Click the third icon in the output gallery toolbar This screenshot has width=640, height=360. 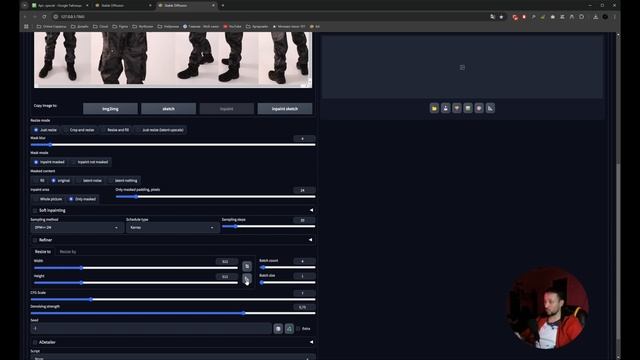[x=457, y=108]
